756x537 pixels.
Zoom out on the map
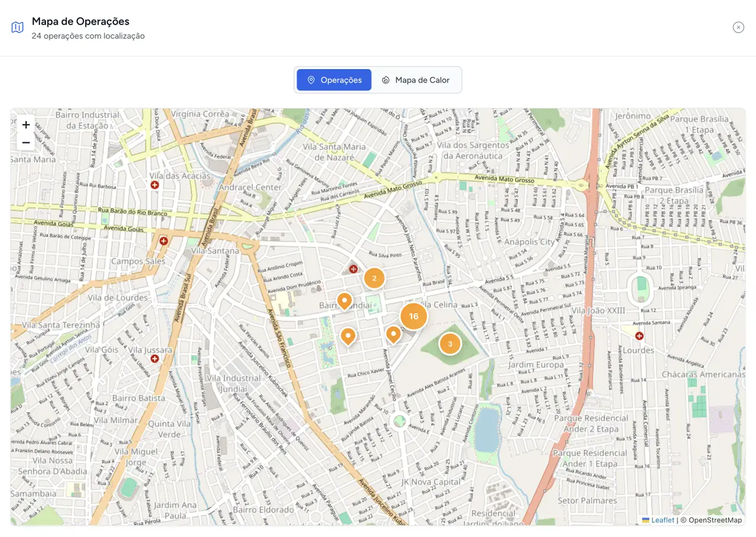pyautogui.click(x=26, y=142)
